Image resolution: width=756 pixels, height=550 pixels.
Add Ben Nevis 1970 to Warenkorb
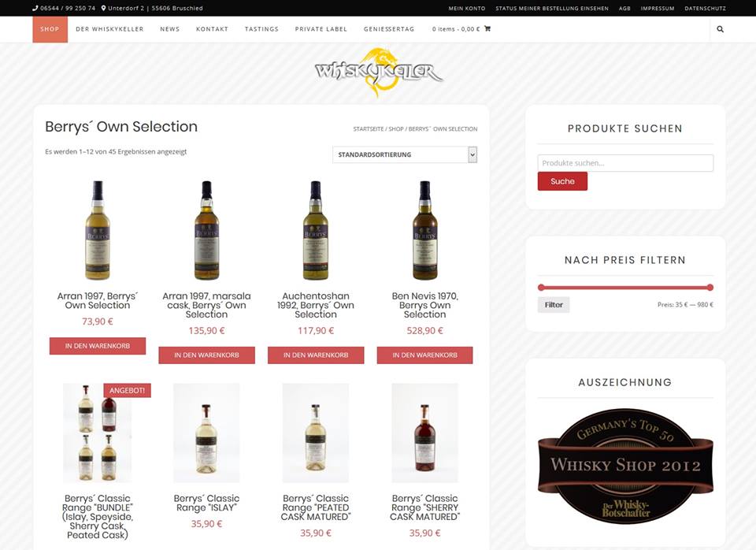[x=424, y=355]
